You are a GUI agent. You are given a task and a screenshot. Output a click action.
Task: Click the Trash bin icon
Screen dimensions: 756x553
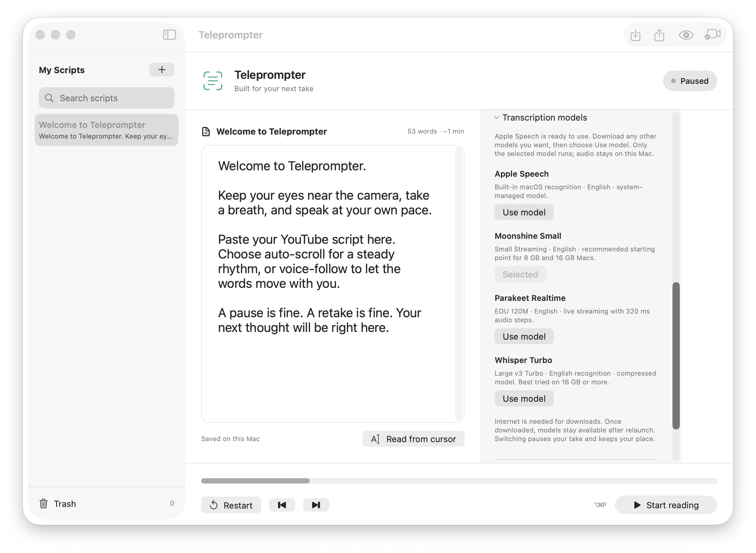[43, 504]
